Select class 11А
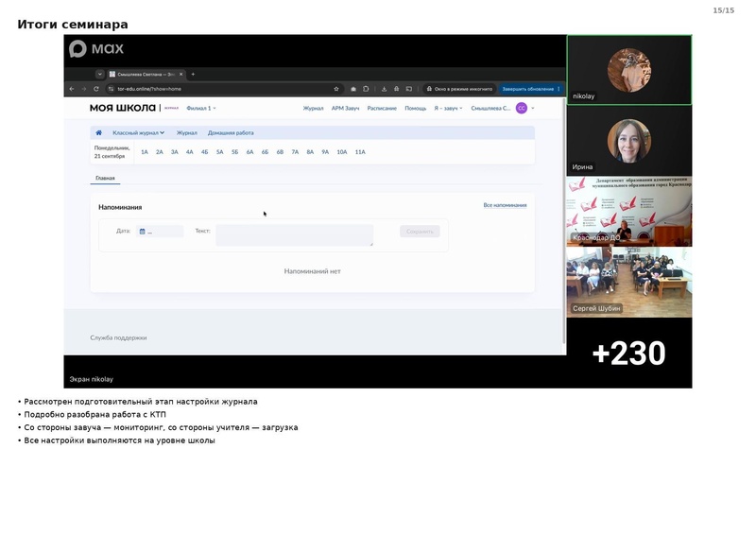The image size is (756, 535). point(360,152)
